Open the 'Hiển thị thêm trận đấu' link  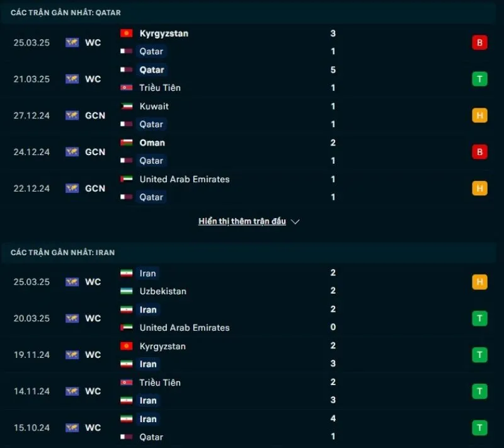point(243,221)
